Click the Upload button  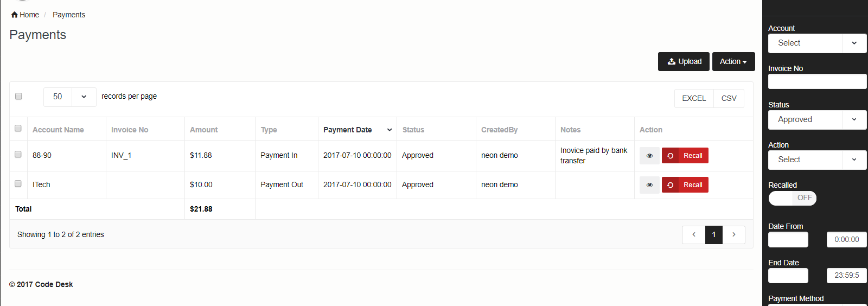click(684, 62)
